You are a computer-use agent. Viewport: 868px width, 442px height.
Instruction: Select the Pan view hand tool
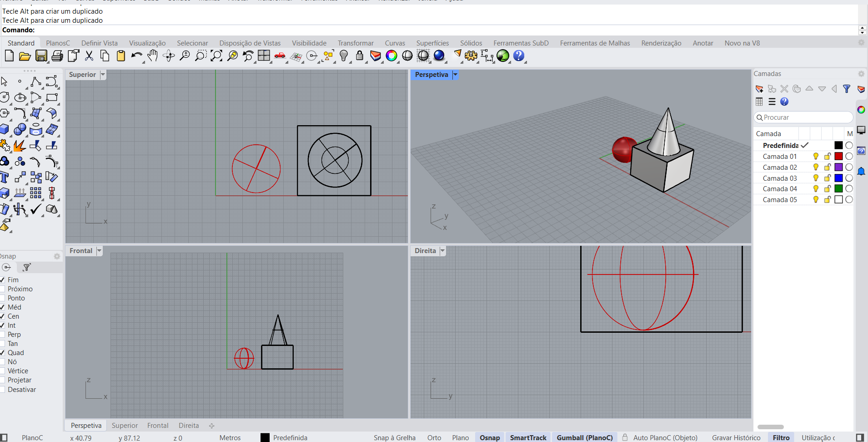point(152,56)
